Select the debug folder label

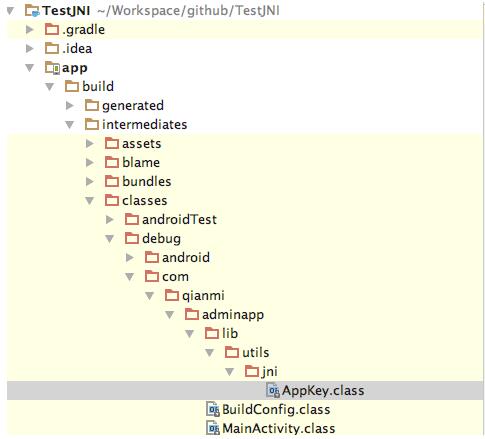coord(161,239)
